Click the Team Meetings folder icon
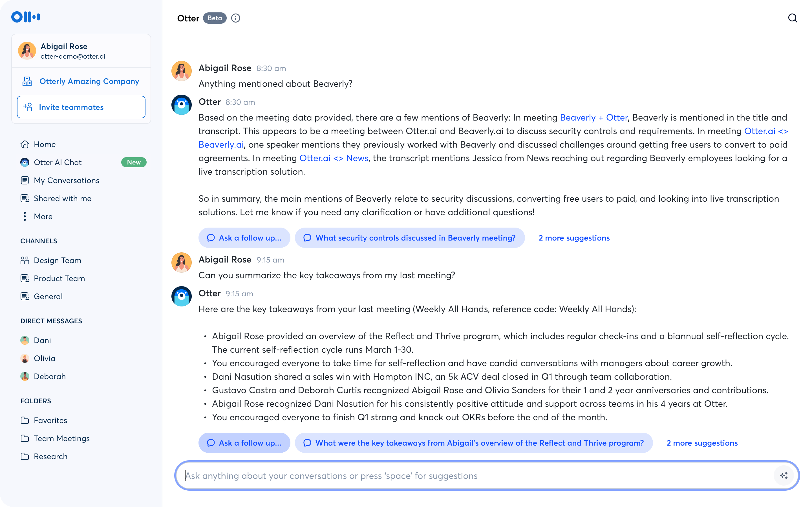This screenshot has height=507, width=812. click(25, 438)
